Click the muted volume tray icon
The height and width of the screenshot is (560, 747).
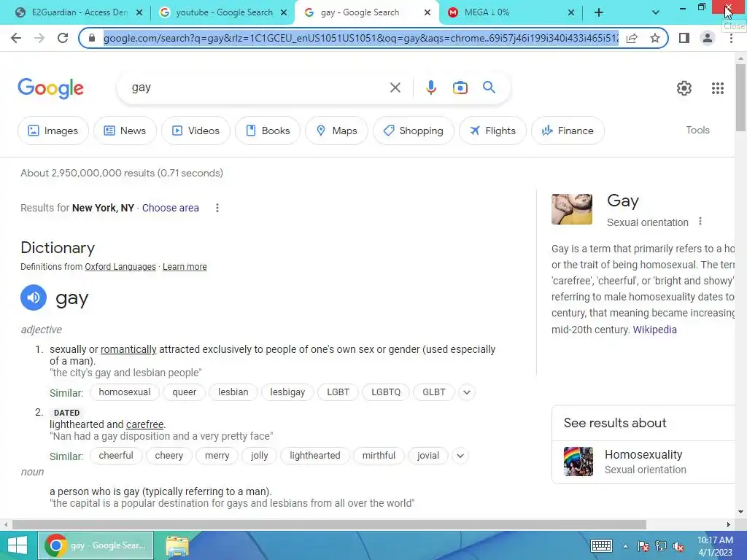pos(678,546)
